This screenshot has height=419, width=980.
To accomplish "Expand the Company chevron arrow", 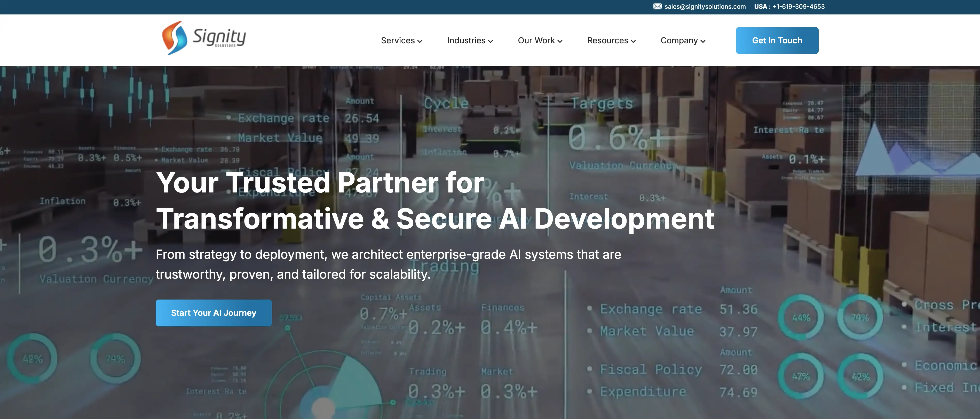I will (703, 41).
